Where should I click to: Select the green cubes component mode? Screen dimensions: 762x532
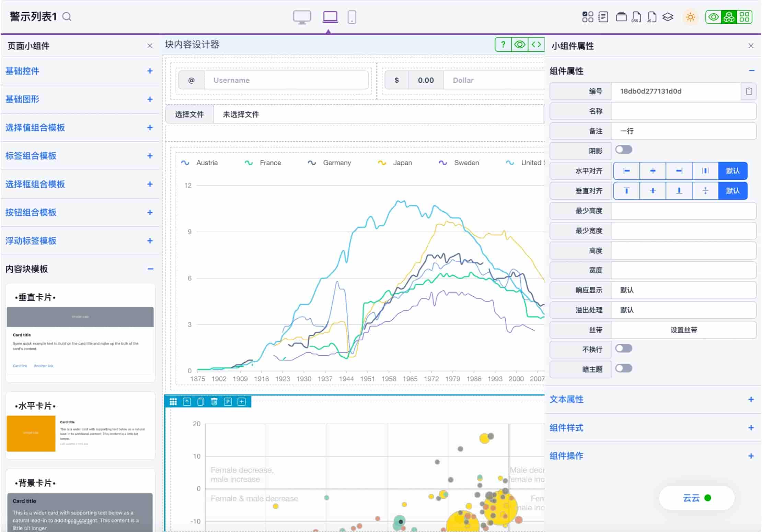click(x=729, y=17)
